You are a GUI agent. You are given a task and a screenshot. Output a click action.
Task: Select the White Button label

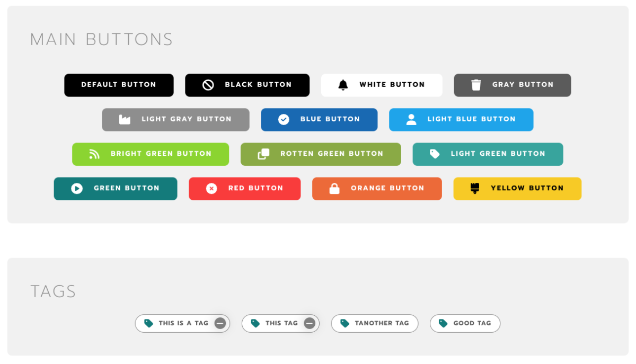[x=392, y=85]
